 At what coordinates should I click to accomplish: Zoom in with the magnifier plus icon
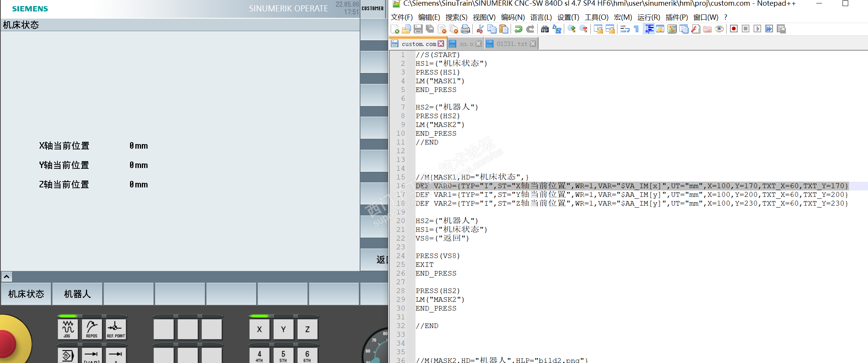pos(571,29)
